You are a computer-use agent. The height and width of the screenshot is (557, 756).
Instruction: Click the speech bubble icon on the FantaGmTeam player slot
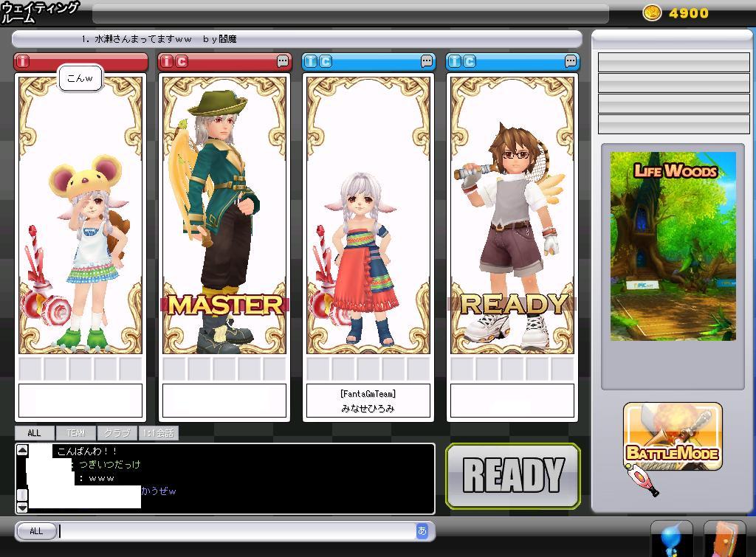(427, 61)
